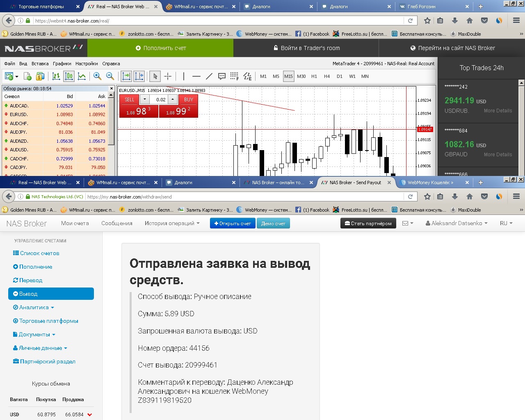Set the chart timeframe to M30

pyautogui.click(x=301, y=76)
